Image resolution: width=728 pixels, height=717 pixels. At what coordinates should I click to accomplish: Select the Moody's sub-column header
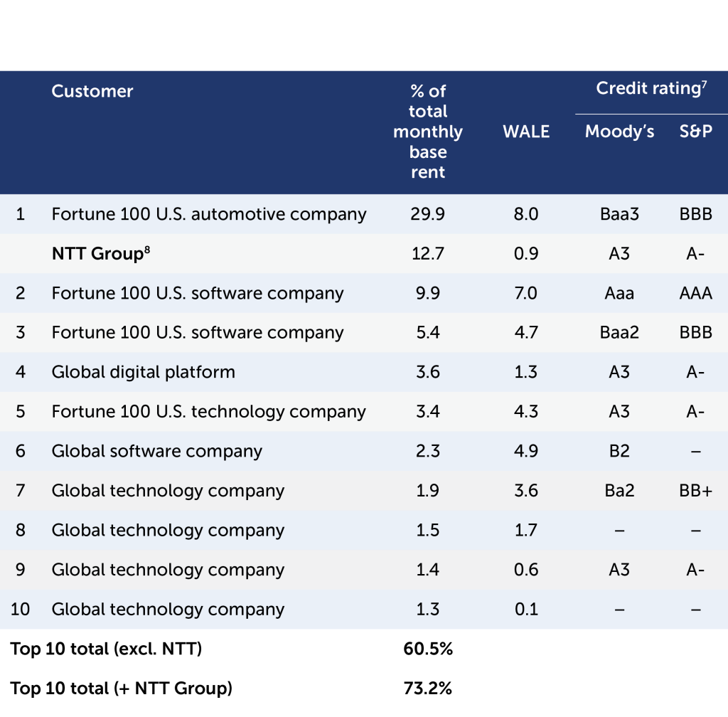tap(619, 132)
